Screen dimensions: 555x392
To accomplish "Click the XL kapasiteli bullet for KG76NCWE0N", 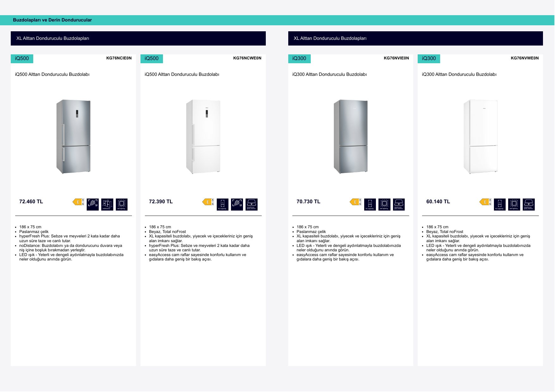I will tap(201, 238).
